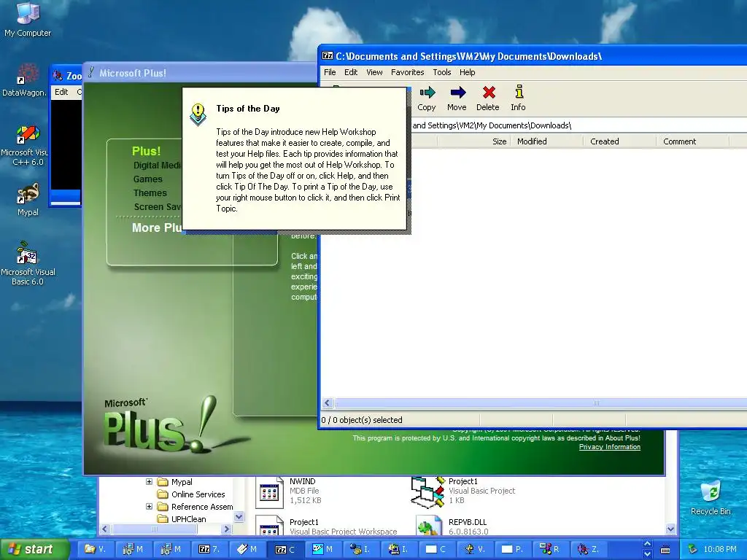This screenshot has height=560, width=747.
Task: Activate the Microsoft Plus! window title bar
Action: (x=200, y=73)
